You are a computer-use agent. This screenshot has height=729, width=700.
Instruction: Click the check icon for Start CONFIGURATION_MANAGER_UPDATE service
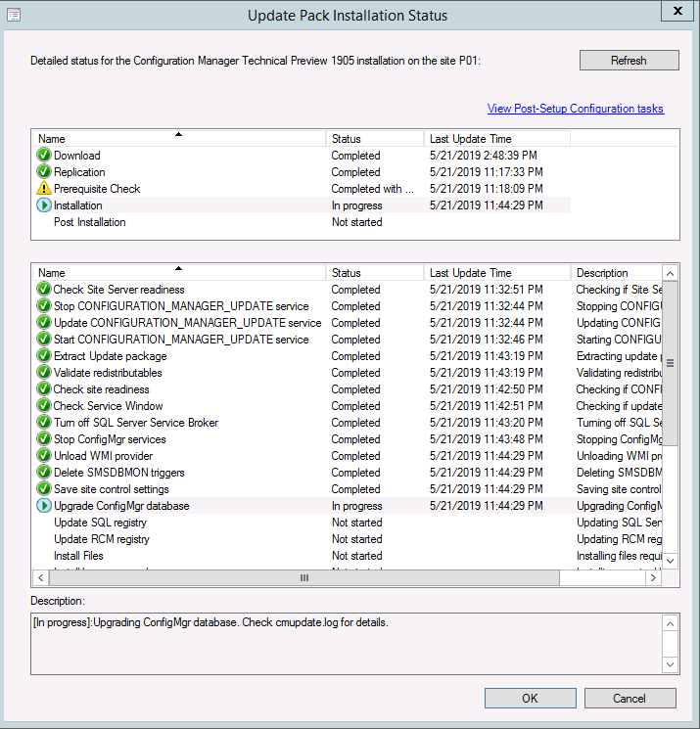point(44,339)
